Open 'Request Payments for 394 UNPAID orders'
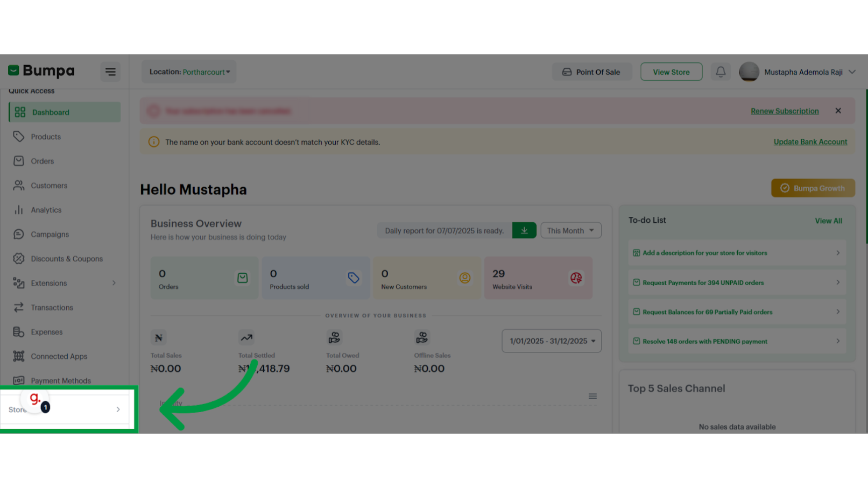 pyautogui.click(x=737, y=282)
